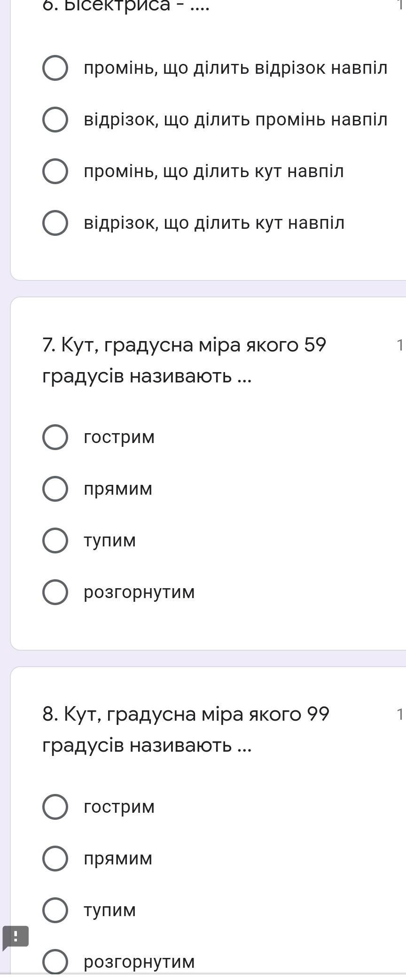Select 'розгорнутим' radio in question 7
This screenshot has height=980, width=406.
pos(55,592)
